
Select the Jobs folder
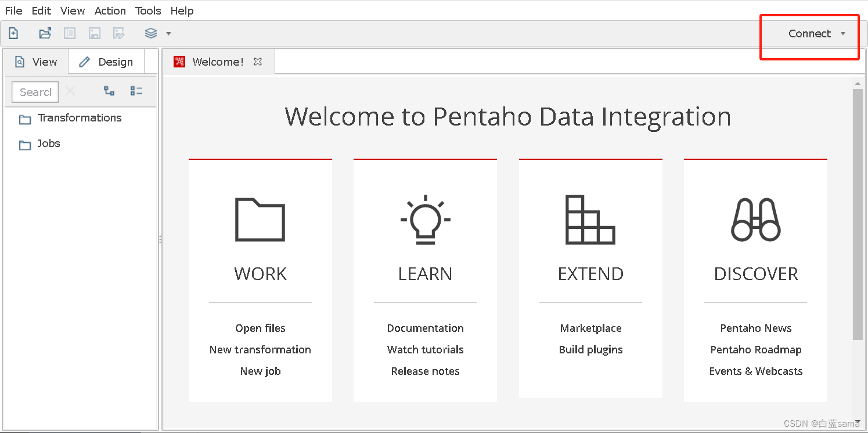tap(49, 144)
